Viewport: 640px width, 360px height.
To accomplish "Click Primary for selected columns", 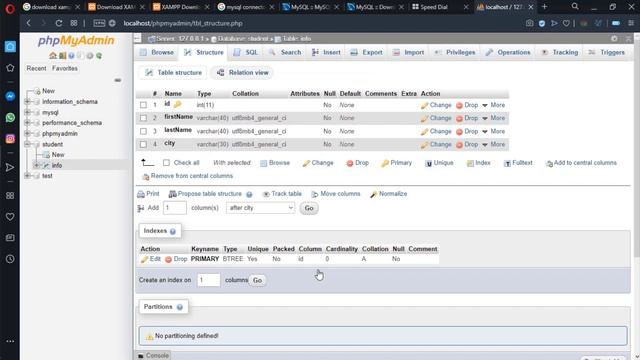I will [396, 163].
